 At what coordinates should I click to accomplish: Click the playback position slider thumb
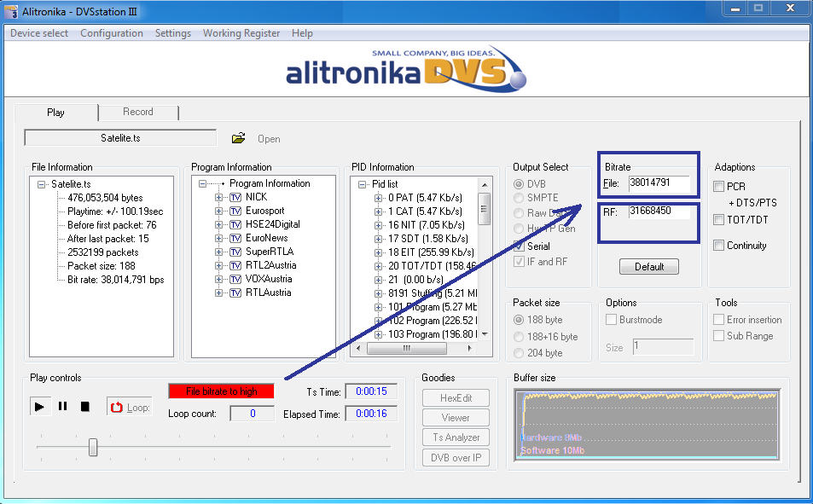click(x=93, y=447)
